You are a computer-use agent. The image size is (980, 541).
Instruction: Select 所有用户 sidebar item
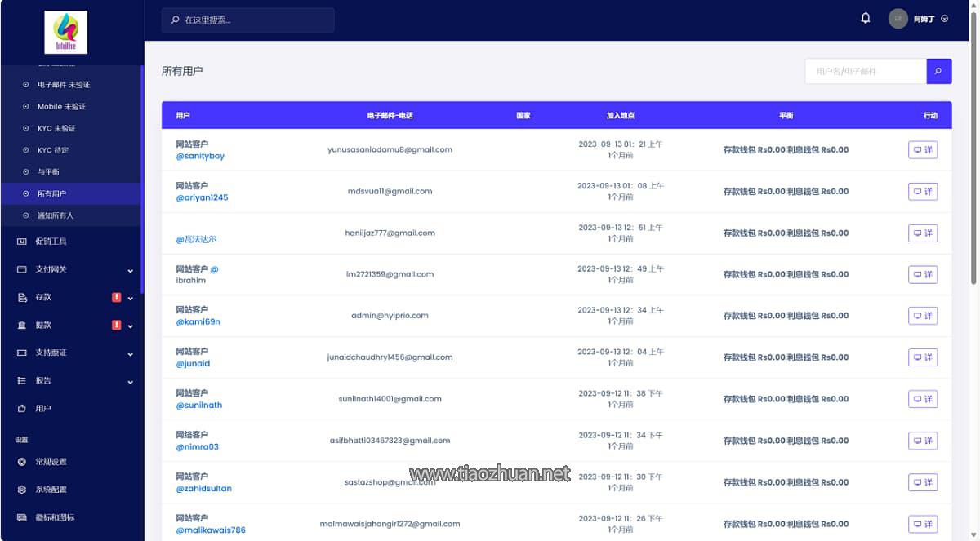[x=70, y=193]
